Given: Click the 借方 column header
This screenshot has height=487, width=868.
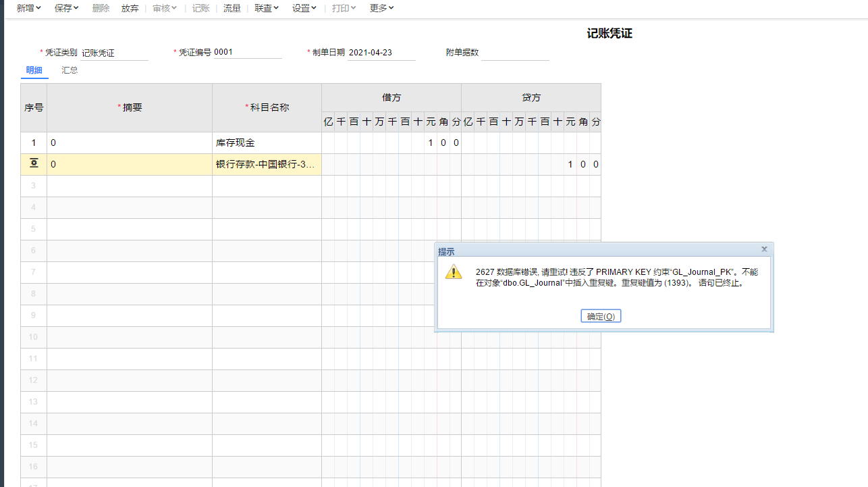Looking at the screenshot, I should (391, 98).
